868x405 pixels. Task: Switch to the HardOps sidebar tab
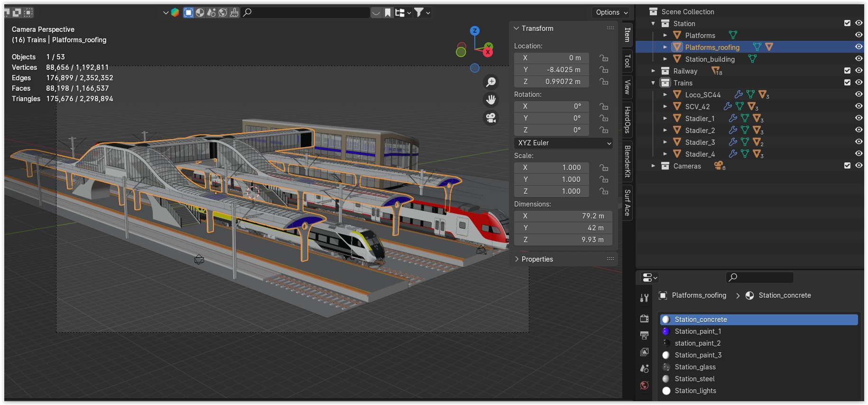(627, 120)
